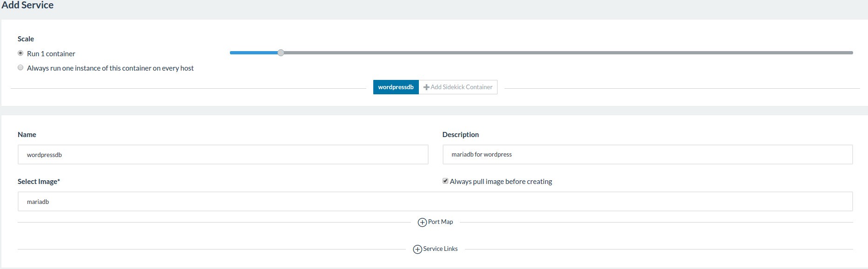Click the Name field label
The height and width of the screenshot is (269, 868).
[x=27, y=135]
